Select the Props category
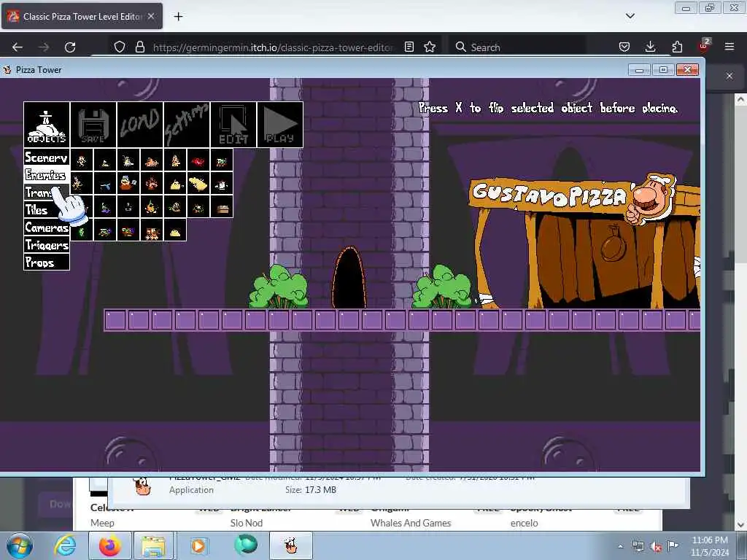 click(x=47, y=262)
